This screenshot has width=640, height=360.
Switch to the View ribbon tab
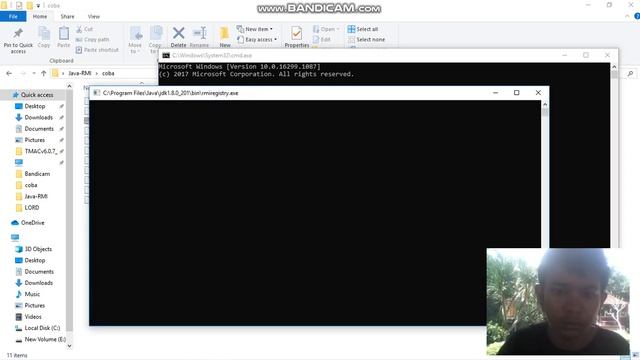point(93,16)
